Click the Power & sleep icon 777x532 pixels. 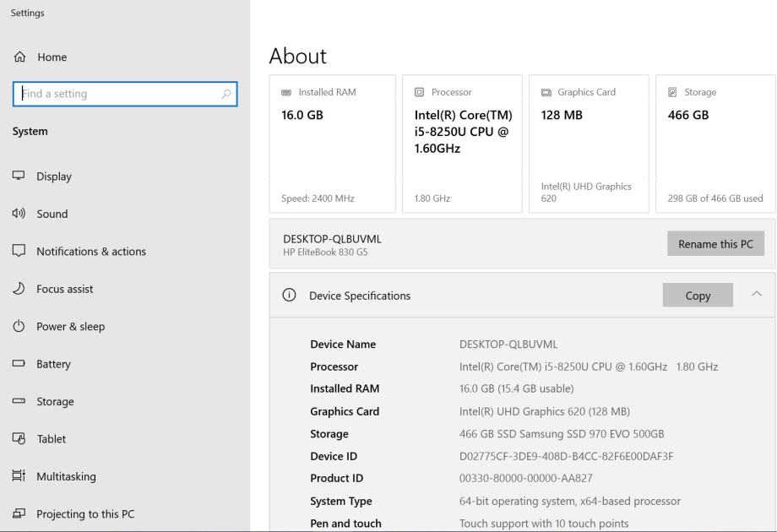point(19,327)
